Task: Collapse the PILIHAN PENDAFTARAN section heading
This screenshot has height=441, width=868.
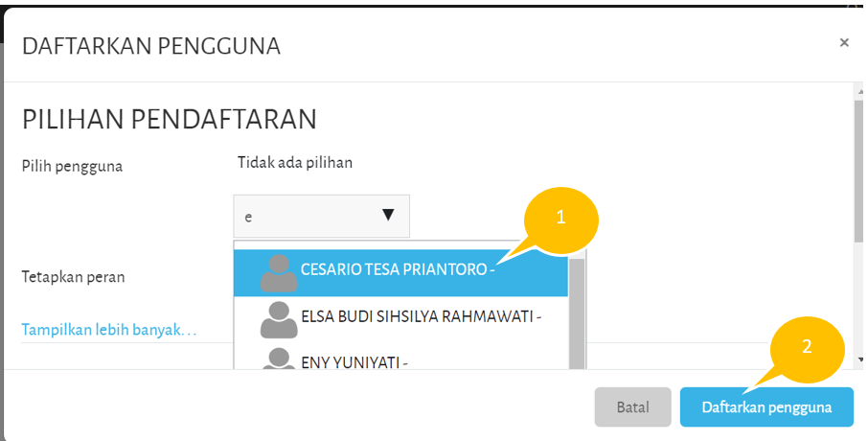Action: click(170, 120)
